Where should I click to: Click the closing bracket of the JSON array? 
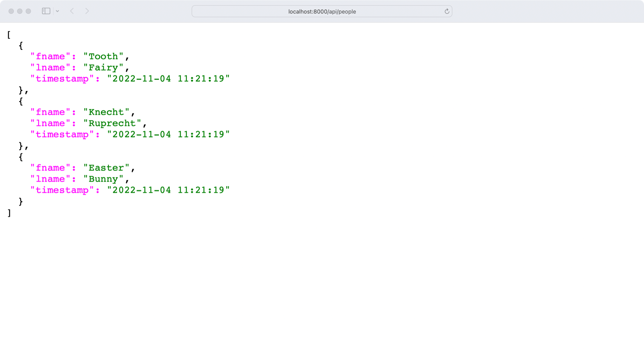click(9, 213)
